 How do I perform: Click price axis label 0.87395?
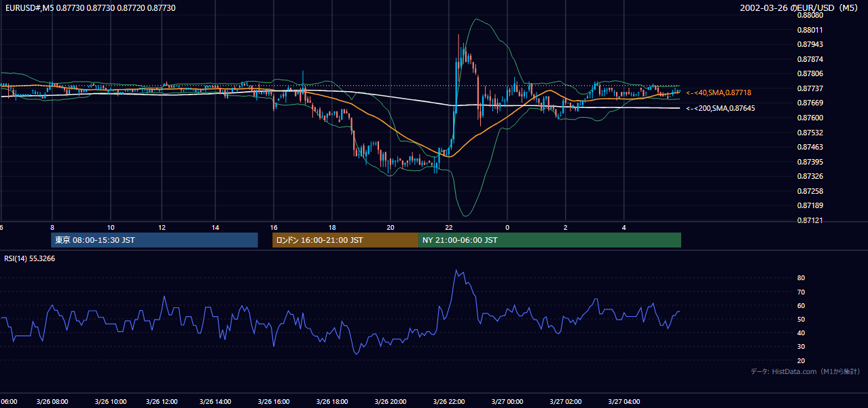tap(810, 162)
